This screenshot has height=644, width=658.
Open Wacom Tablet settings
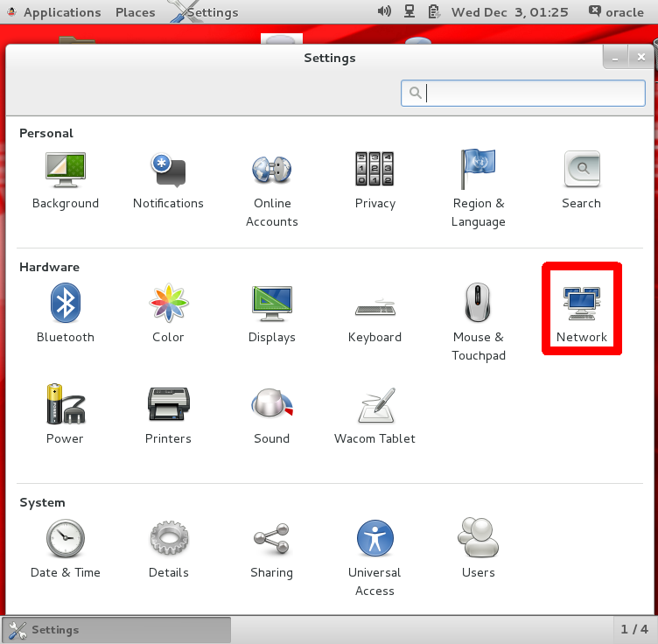point(374,415)
